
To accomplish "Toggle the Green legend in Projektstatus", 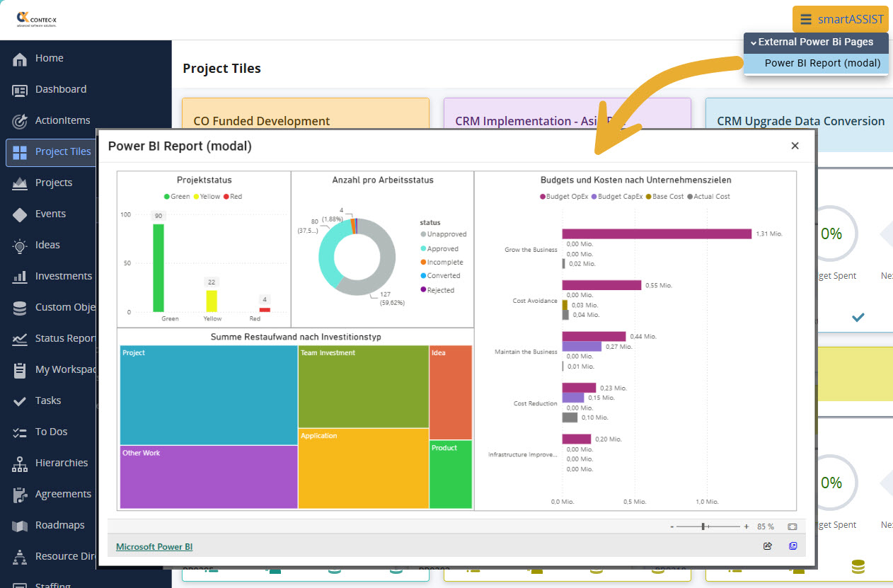I will (x=177, y=197).
